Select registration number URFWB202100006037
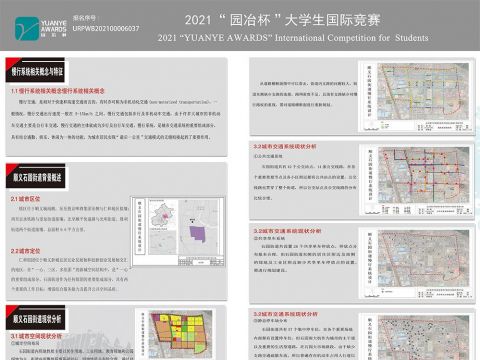Image resolution: width=480 pixels, height=360 pixels. [x=106, y=29]
